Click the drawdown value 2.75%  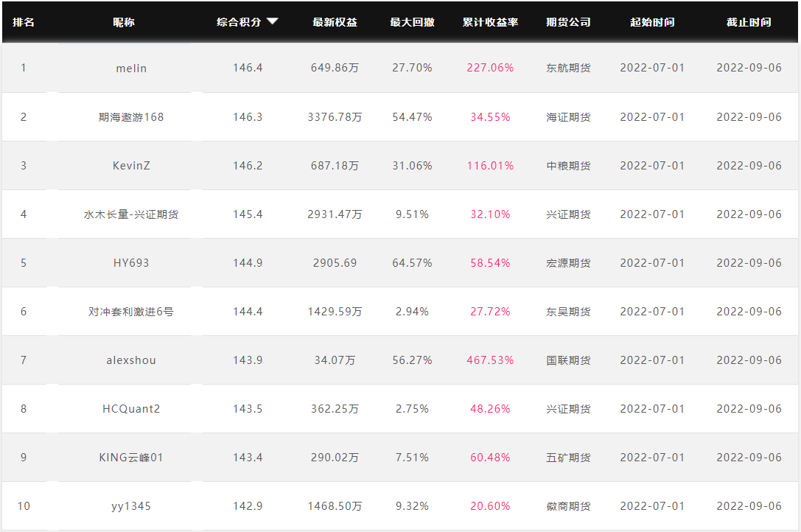click(x=412, y=407)
